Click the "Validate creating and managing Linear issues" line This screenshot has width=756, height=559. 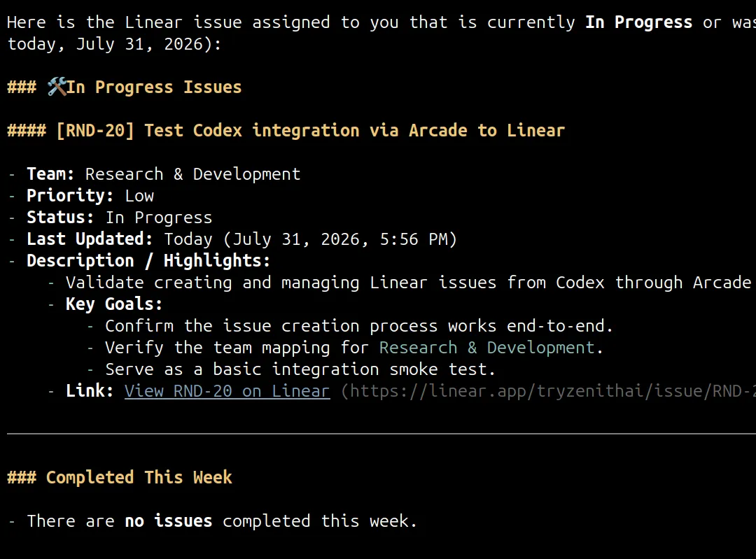coord(408,283)
